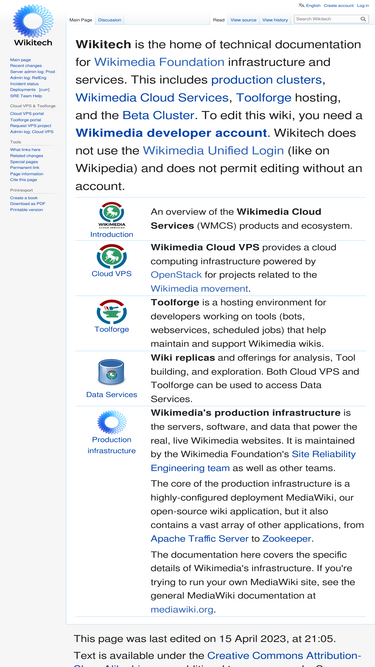Open the English language selector

(313, 6)
